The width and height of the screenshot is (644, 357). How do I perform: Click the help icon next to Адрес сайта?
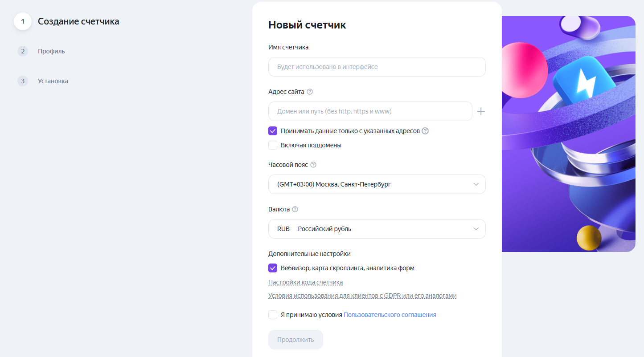310,92
